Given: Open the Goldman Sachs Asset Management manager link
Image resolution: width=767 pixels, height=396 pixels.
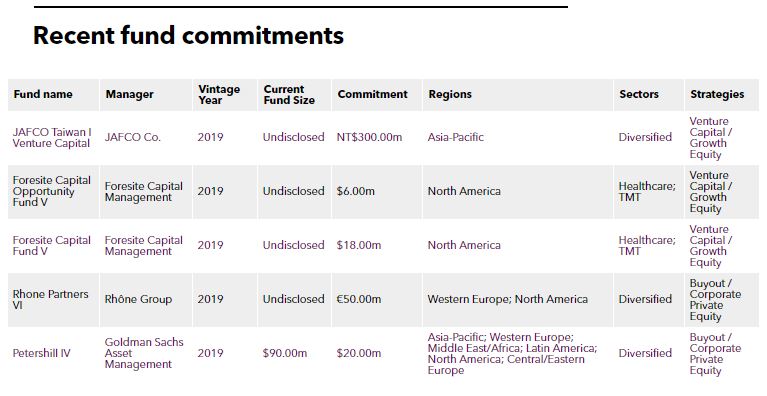Looking at the screenshot, I should click(144, 353).
